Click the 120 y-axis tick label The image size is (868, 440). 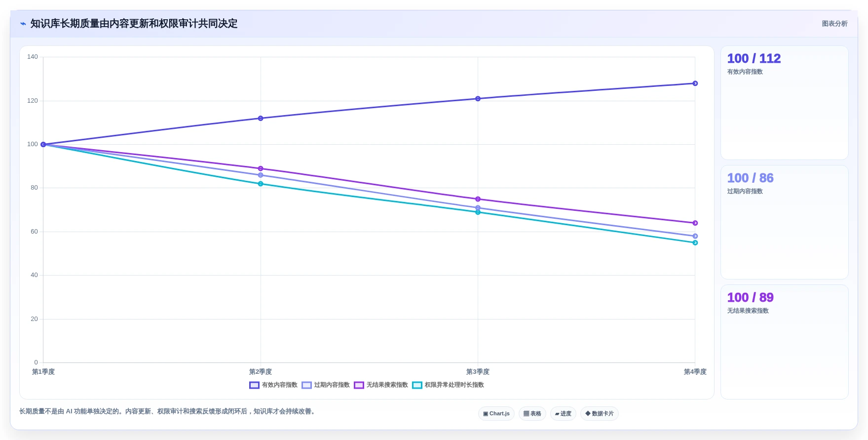click(x=33, y=101)
